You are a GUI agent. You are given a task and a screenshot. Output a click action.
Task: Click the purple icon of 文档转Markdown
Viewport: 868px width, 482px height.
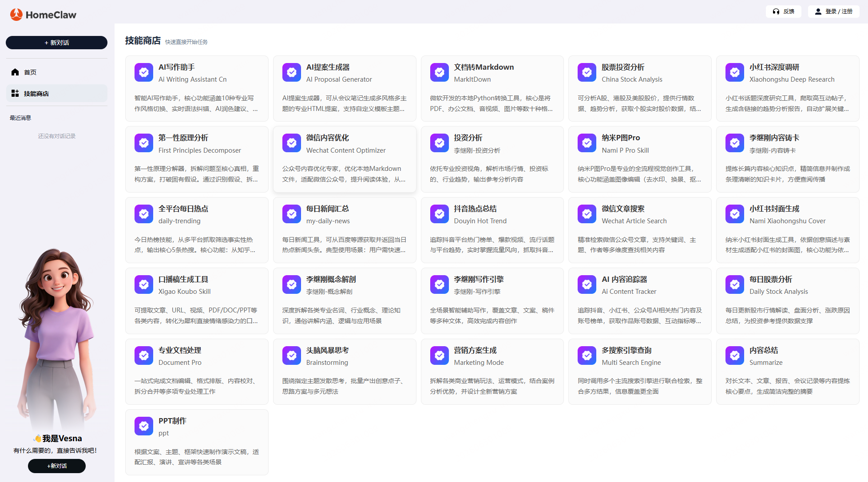(x=440, y=72)
